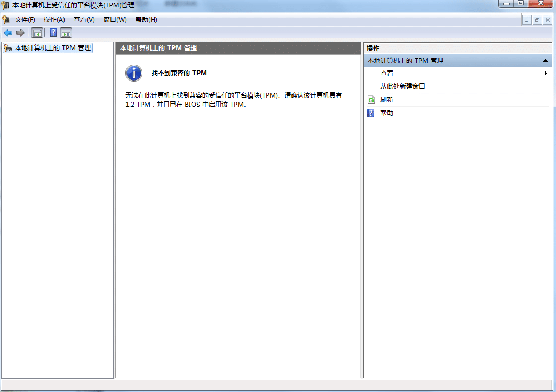The image size is (556, 392).
Task: Click the information icon next to 找不到兼容的 TPM
Action: pyautogui.click(x=133, y=73)
